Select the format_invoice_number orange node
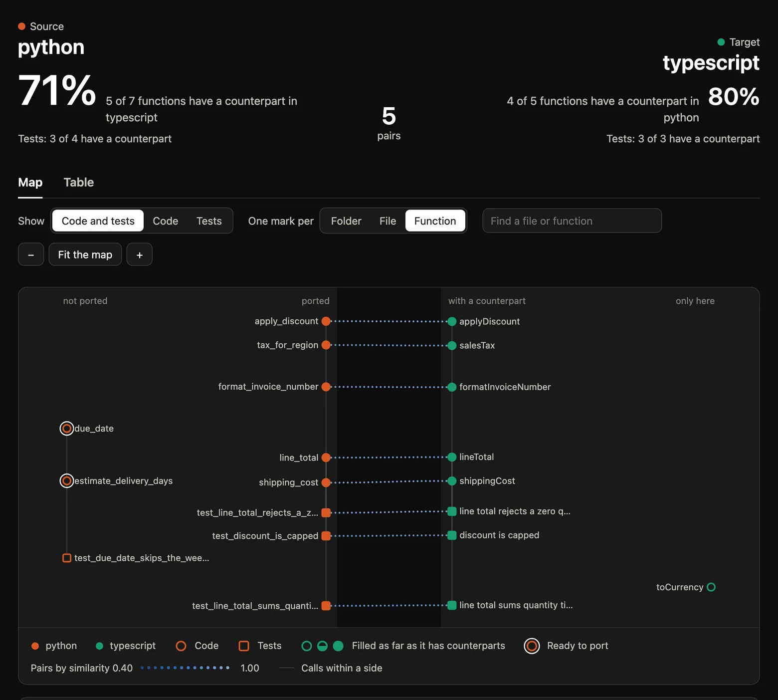This screenshot has height=700, width=778. 326,387
